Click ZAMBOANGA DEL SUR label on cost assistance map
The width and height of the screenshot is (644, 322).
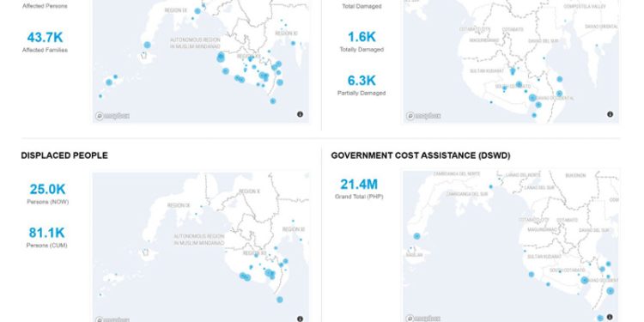468,193
